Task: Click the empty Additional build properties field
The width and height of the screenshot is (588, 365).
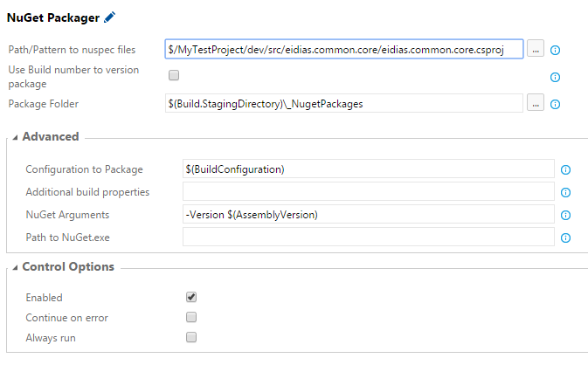Action: [368, 191]
